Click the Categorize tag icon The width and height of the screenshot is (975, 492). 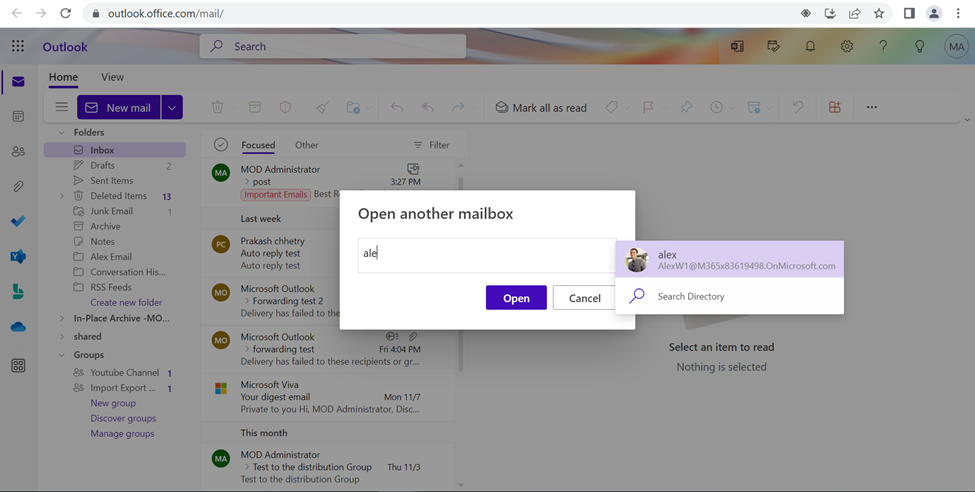click(612, 108)
